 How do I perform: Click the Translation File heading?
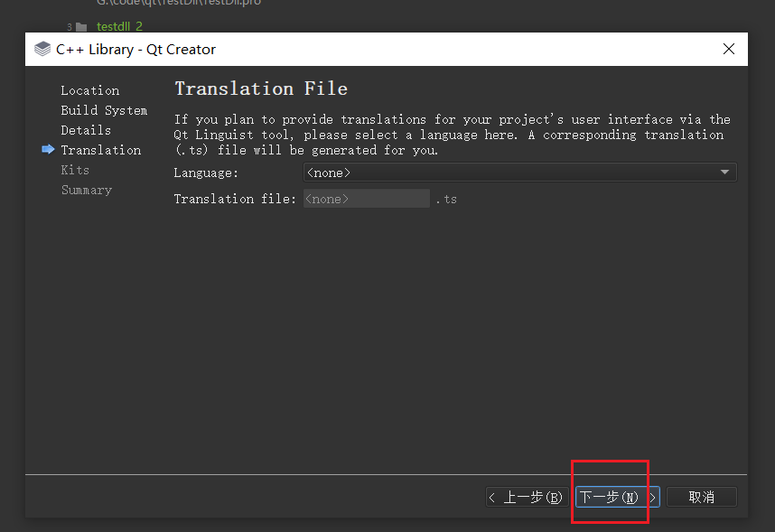pos(261,89)
